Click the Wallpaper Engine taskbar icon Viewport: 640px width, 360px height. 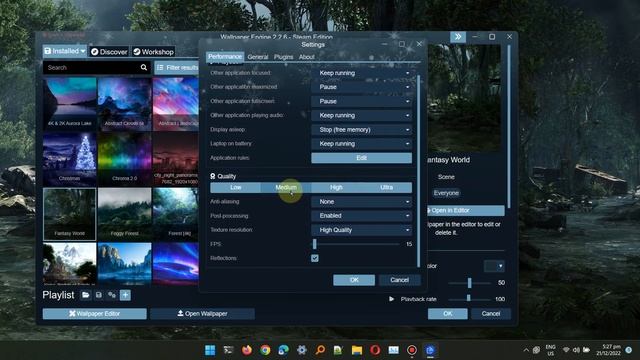click(x=430, y=350)
